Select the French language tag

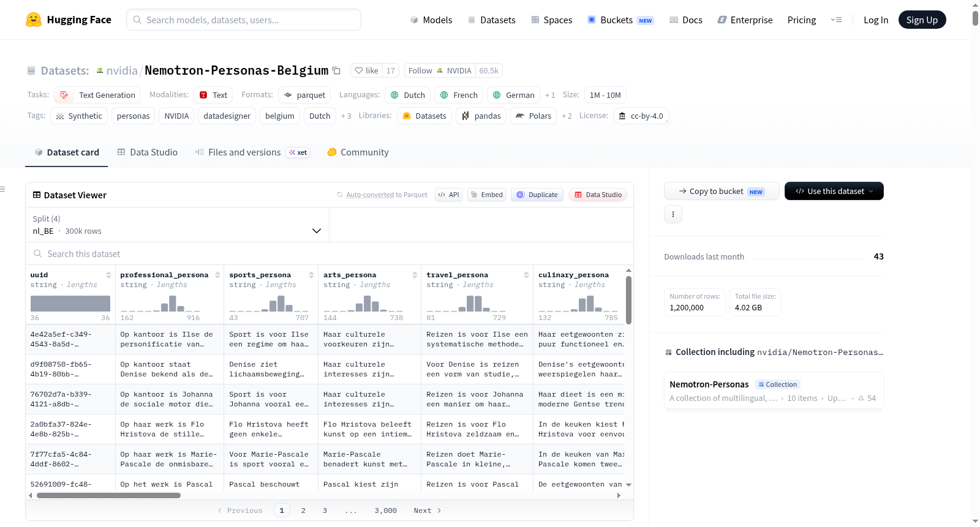(459, 95)
